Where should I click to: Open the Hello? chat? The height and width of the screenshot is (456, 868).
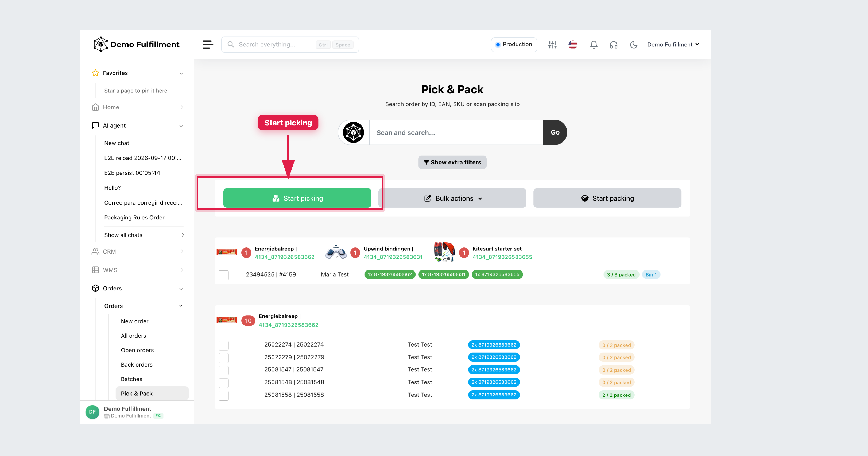(112, 188)
